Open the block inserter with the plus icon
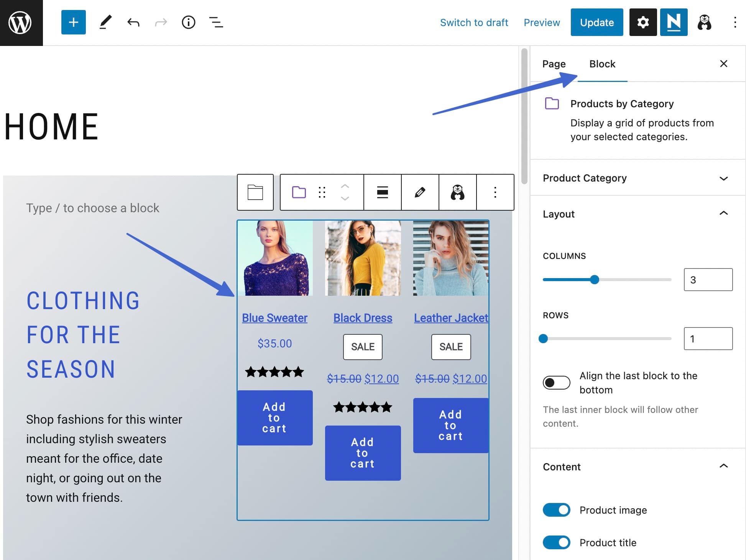Viewport: 746px width, 560px height. click(x=73, y=22)
